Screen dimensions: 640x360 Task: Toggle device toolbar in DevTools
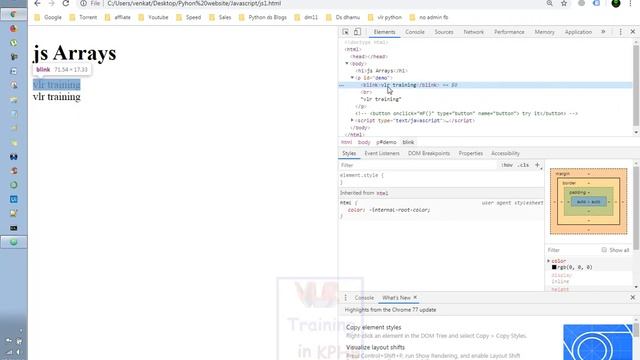pyautogui.click(x=357, y=32)
